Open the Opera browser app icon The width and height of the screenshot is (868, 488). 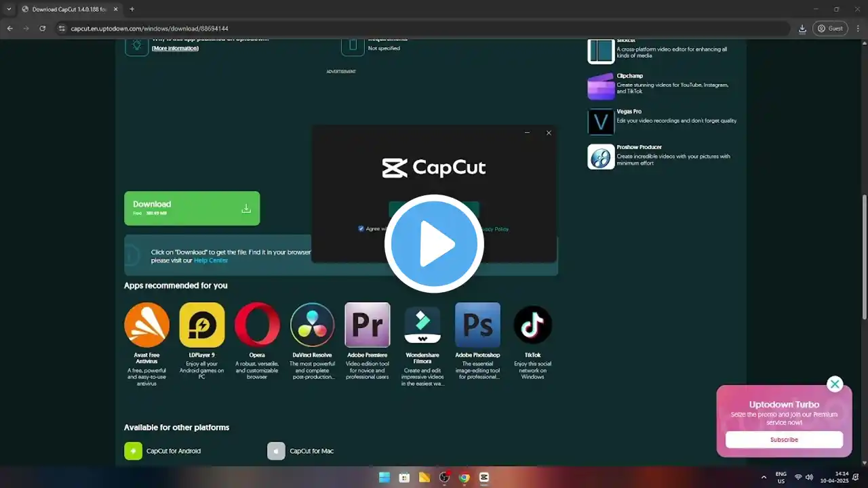257,325
